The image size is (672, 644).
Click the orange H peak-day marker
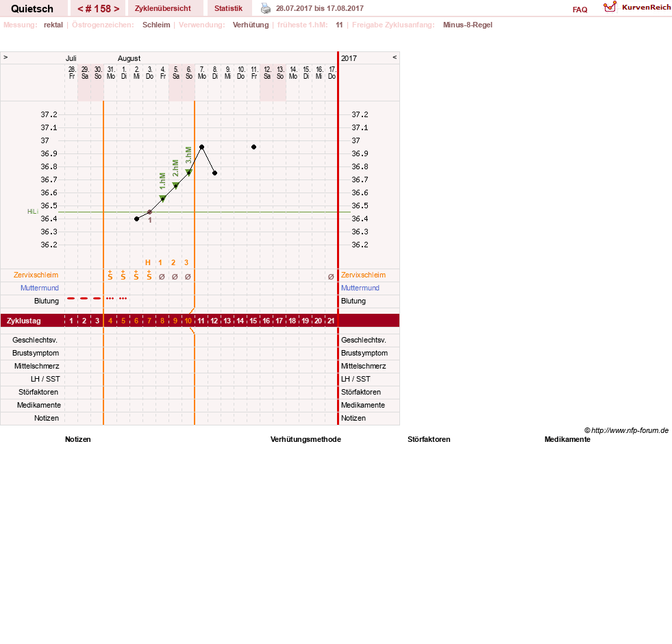(148, 263)
